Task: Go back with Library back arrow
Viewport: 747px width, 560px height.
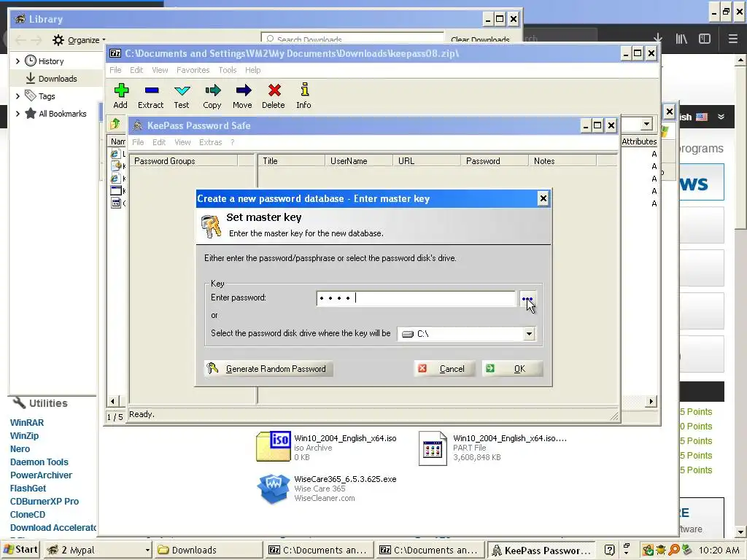Action: [x=20, y=40]
